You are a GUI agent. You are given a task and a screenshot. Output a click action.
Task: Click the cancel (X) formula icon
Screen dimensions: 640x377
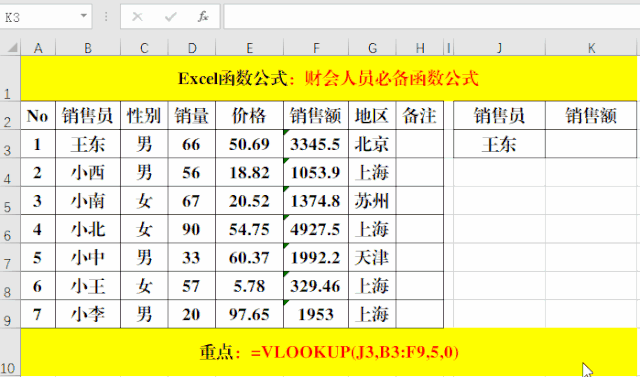coord(138,17)
